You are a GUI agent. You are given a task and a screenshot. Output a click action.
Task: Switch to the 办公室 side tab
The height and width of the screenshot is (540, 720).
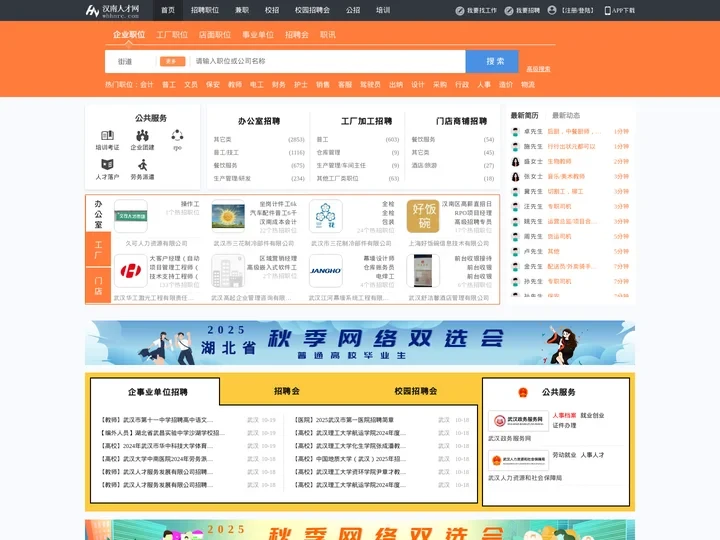coord(98,214)
